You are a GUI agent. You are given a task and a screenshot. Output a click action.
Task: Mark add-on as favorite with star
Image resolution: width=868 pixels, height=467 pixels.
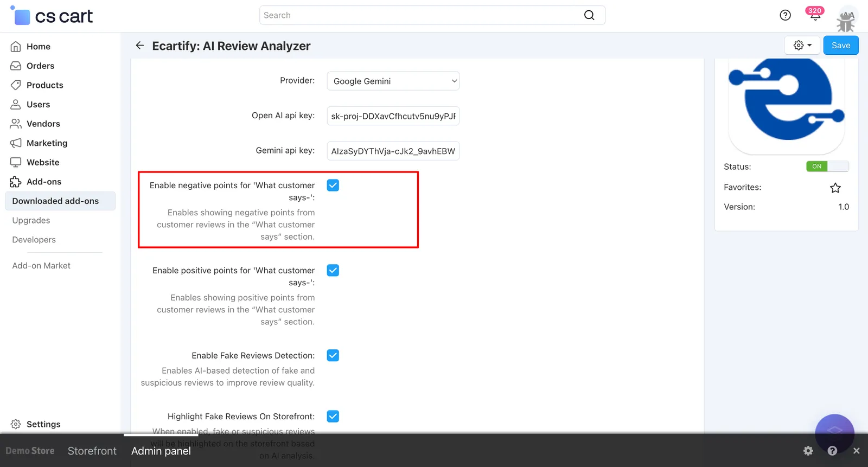(x=835, y=188)
